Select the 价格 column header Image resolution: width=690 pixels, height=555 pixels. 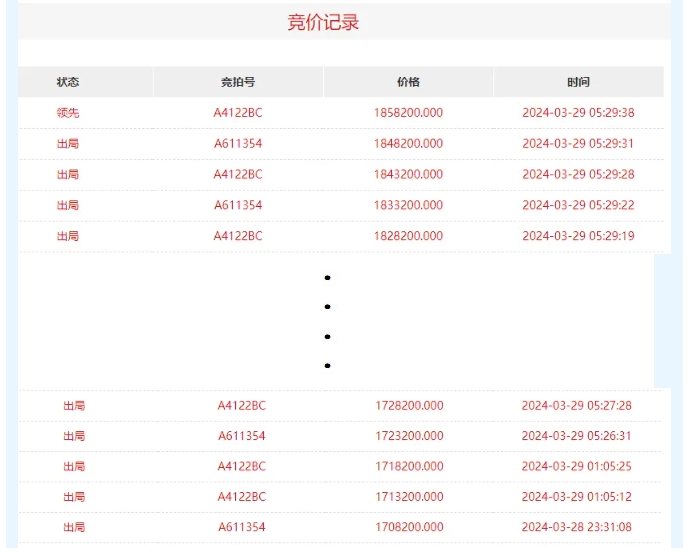coord(408,82)
